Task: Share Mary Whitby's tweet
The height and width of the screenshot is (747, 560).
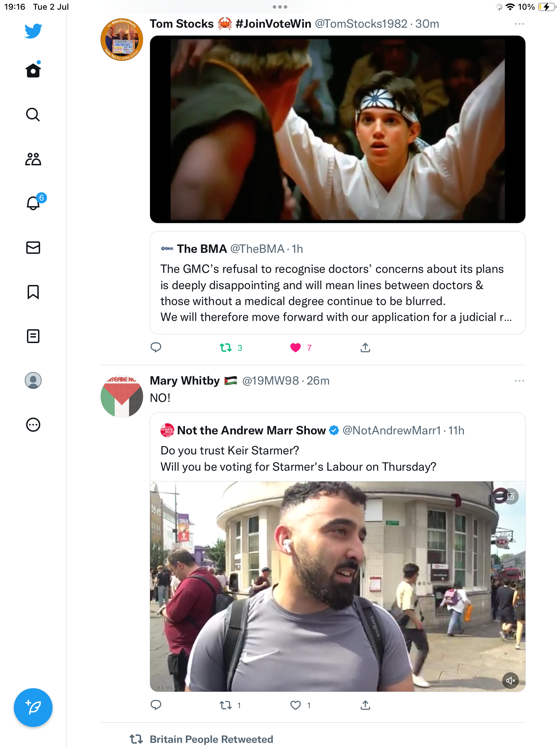Action: tap(365, 705)
